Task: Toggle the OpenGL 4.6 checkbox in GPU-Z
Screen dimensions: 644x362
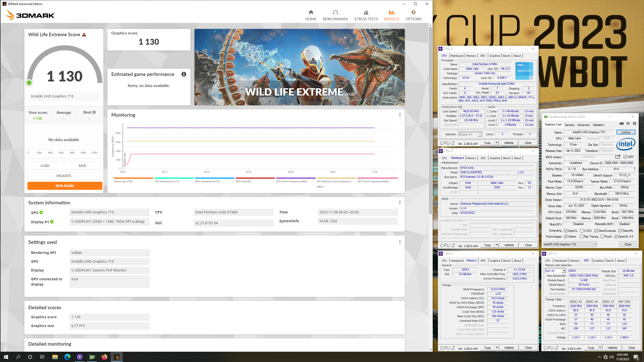Action: coord(616,237)
